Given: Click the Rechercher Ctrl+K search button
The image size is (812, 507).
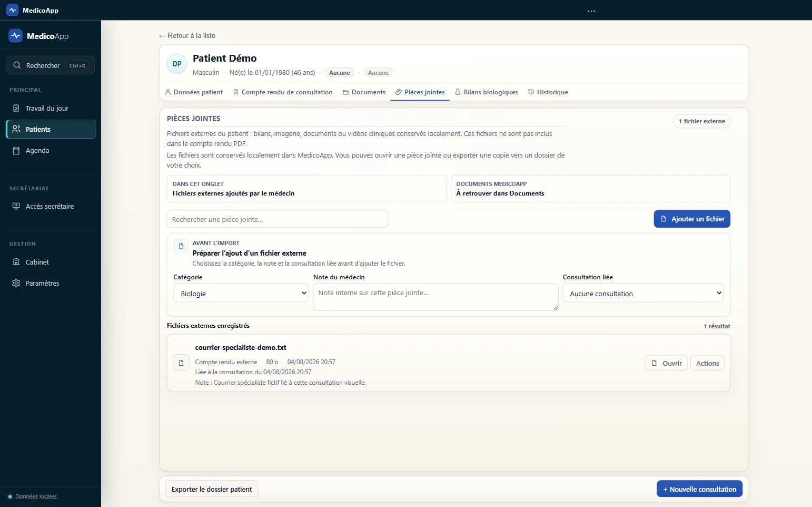Looking at the screenshot, I should pos(51,65).
